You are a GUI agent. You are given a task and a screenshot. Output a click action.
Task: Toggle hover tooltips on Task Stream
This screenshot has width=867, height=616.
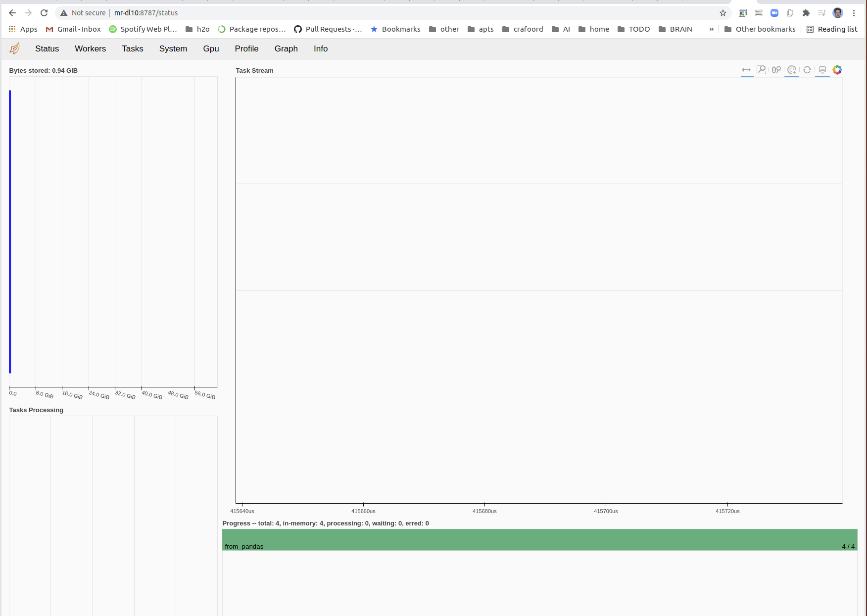coord(822,70)
